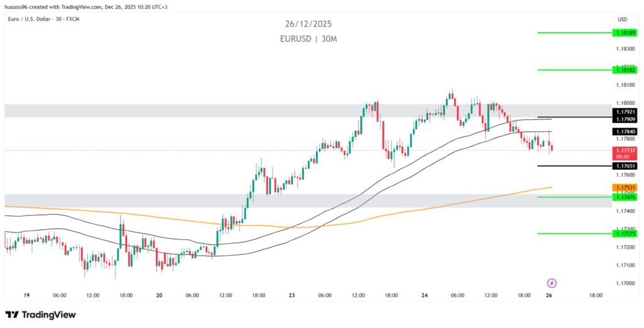
Task: Click the purple lightning bolt event icon
Action: [552, 283]
